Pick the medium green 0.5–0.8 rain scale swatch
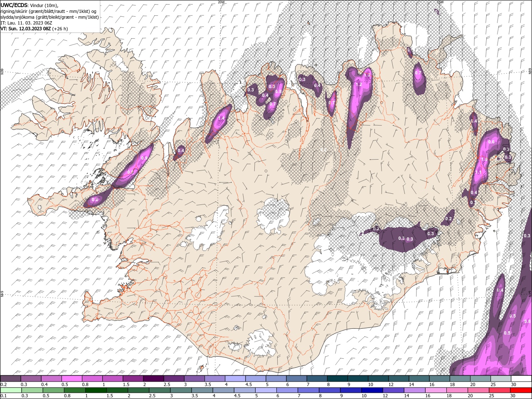The image size is (532, 399). click(x=53, y=390)
